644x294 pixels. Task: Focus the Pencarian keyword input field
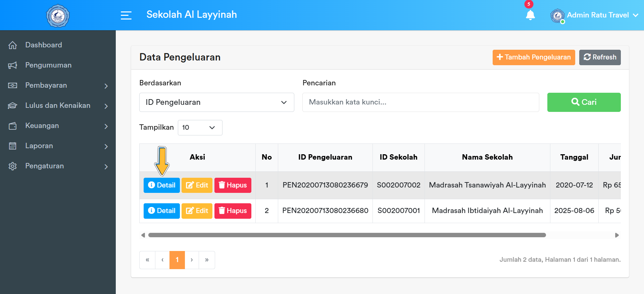tap(420, 102)
